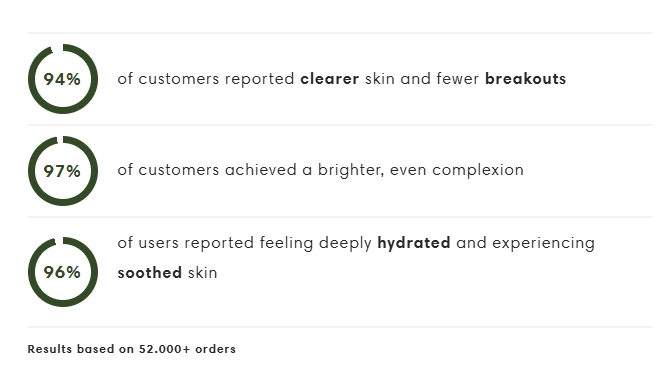The image size is (666, 390).
Task: Select the bold word 'breakouts'
Action: 525,79
